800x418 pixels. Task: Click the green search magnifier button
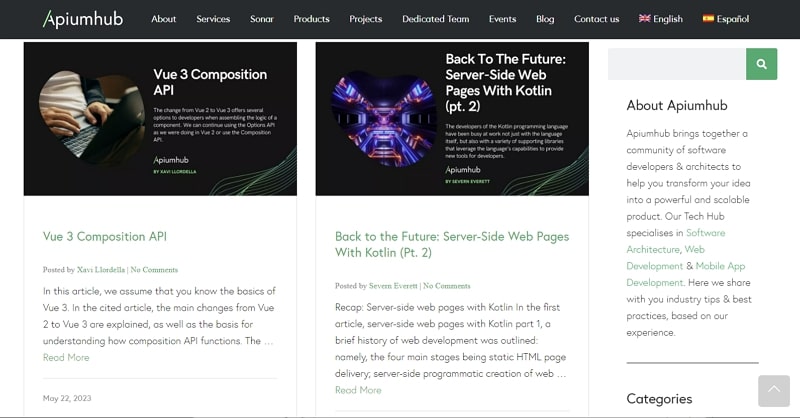761,64
